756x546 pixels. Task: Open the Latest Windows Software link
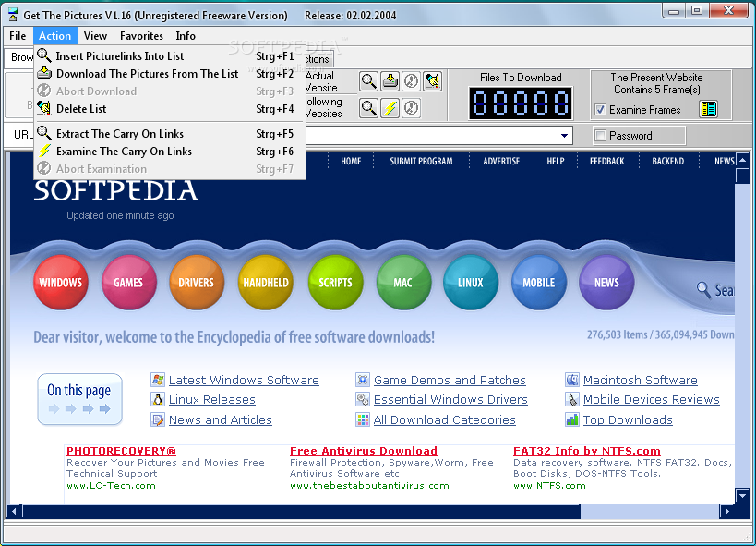click(x=244, y=380)
